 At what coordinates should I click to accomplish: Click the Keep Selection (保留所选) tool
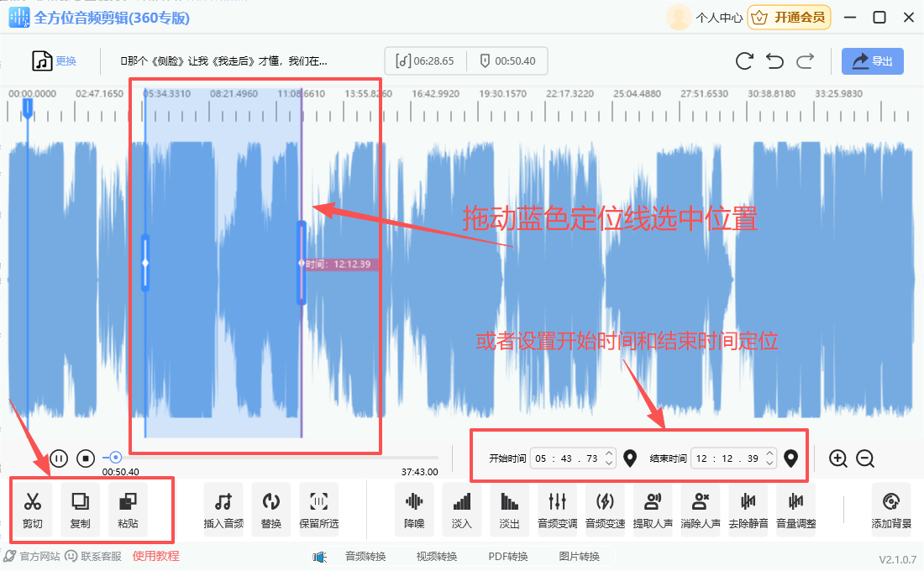coord(319,510)
